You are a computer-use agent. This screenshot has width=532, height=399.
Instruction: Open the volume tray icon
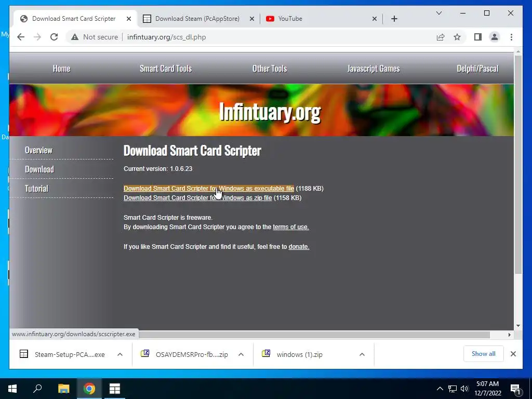(x=464, y=389)
